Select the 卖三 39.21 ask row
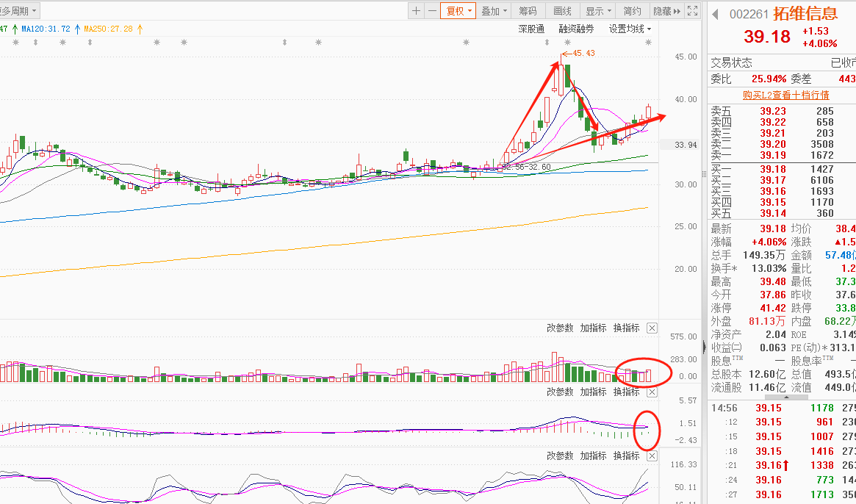The height and width of the screenshot is (504, 856). [782, 133]
